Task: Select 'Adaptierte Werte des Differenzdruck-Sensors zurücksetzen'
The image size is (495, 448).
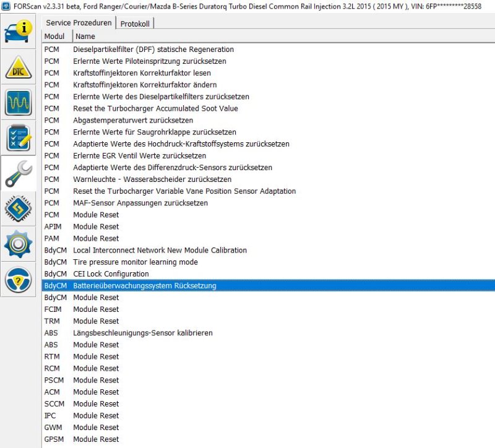Action: click(269, 168)
